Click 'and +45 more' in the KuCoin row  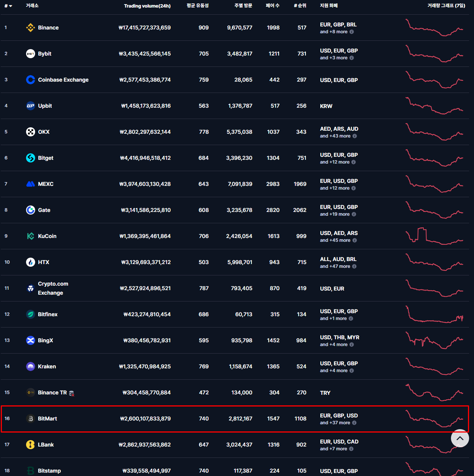[x=335, y=240]
